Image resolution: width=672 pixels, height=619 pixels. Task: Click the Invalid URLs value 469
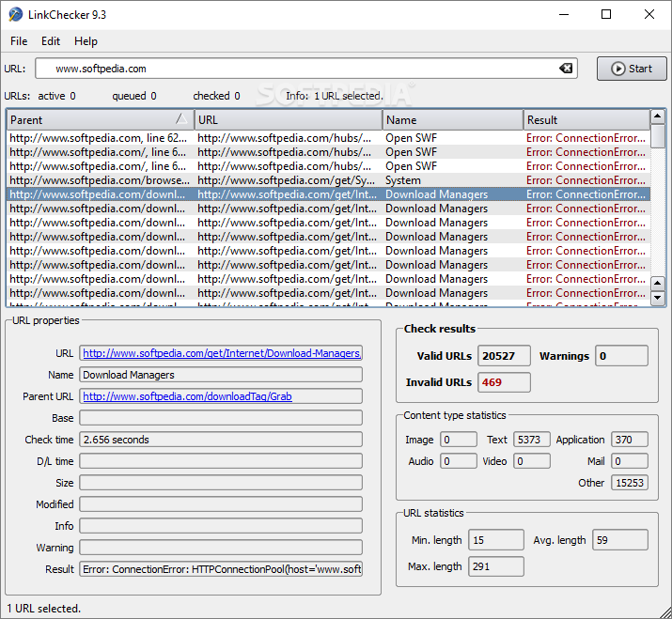pos(504,382)
